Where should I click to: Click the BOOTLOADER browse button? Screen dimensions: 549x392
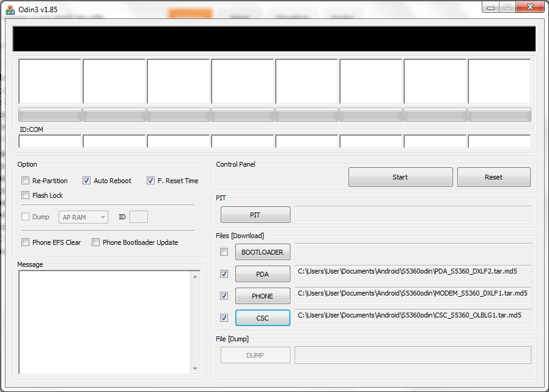pyautogui.click(x=263, y=252)
